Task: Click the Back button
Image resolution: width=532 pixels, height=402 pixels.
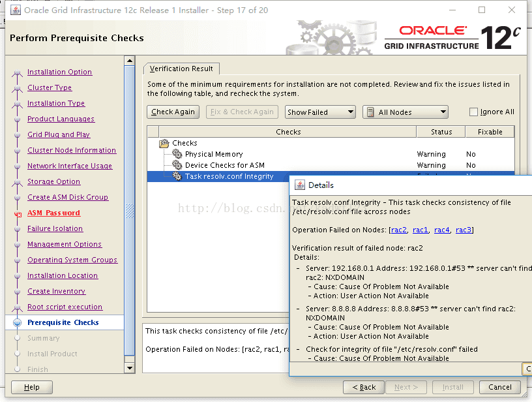Action: pyautogui.click(x=364, y=387)
